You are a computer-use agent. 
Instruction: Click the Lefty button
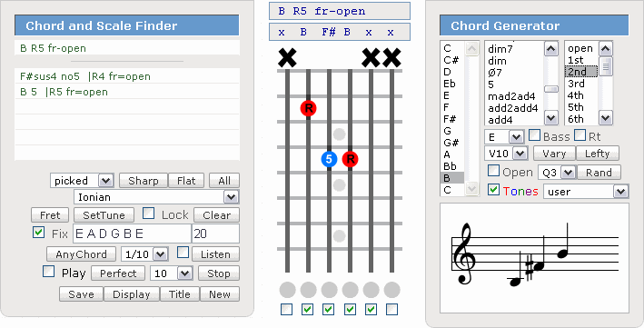coord(597,154)
